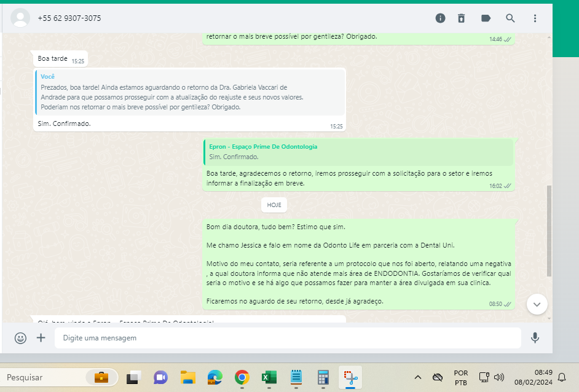Screen dimensions: 579x392
Task: Open the label tag icon
Action: point(486,18)
